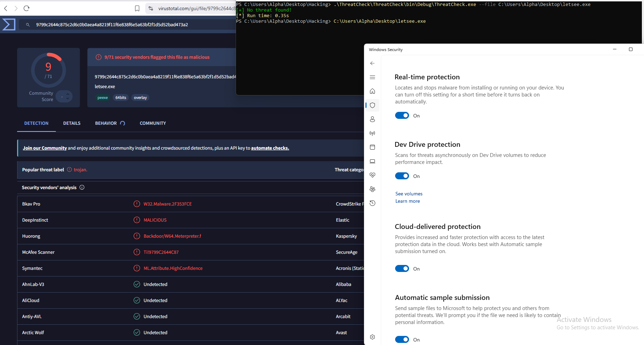644x345 pixels.
Task: Select the '64bits' file tag
Action: (121, 98)
